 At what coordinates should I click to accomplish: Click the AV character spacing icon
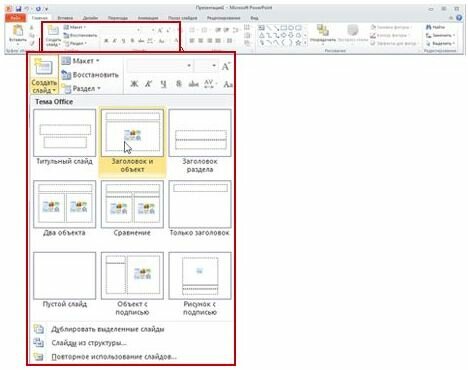209,84
